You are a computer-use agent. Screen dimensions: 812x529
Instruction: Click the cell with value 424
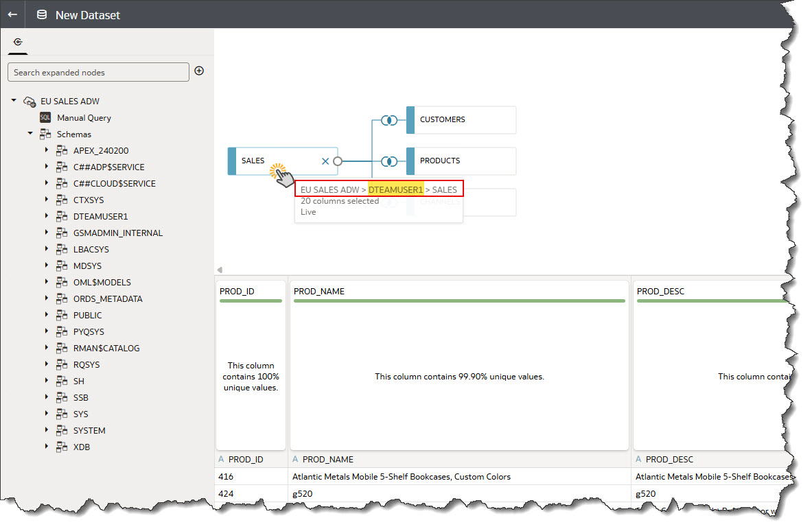click(251, 494)
